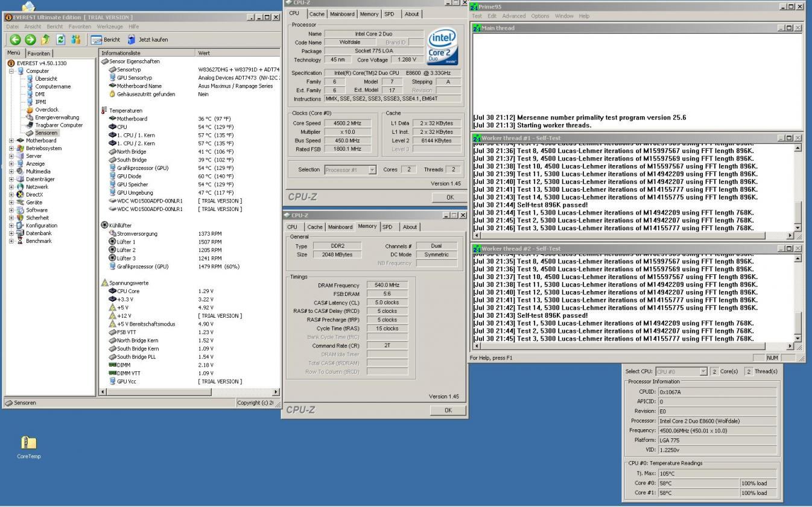Click the Lüfter 1 1507 RPM row

(x=189, y=242)
